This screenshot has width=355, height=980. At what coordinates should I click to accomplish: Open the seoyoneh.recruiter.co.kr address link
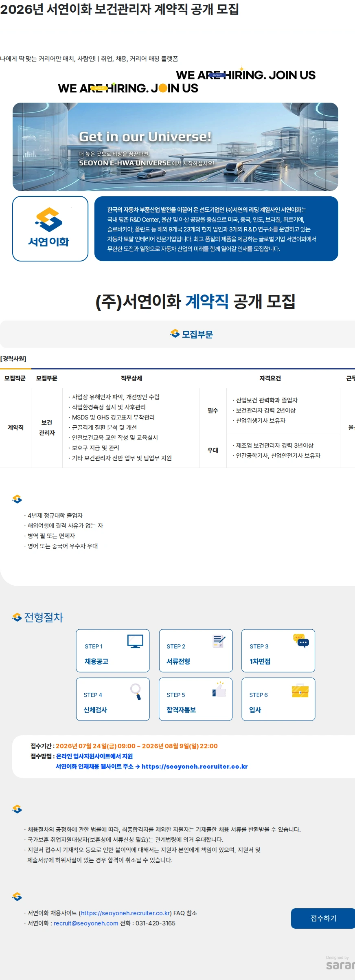click(195, 766)
